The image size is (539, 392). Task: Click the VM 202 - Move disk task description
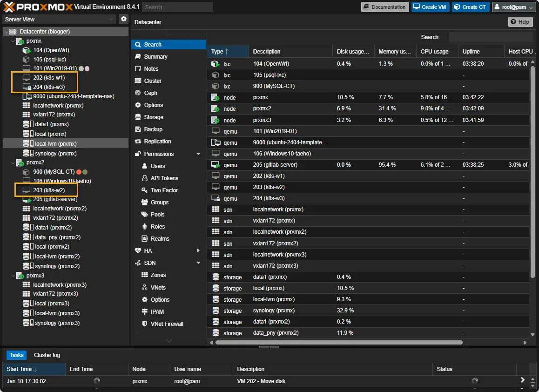click(x=261, y=381)
